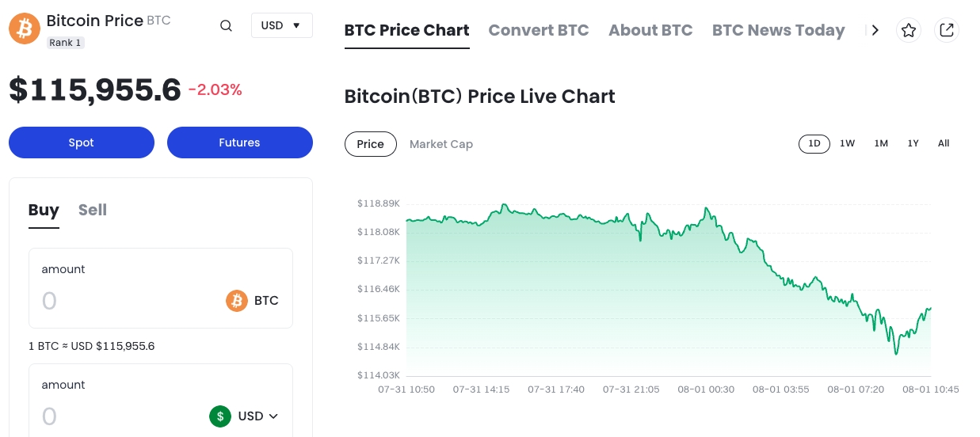The image size is (980, 437).
Task: Expand the USD selector in amount box
Action: pos(258,416)
